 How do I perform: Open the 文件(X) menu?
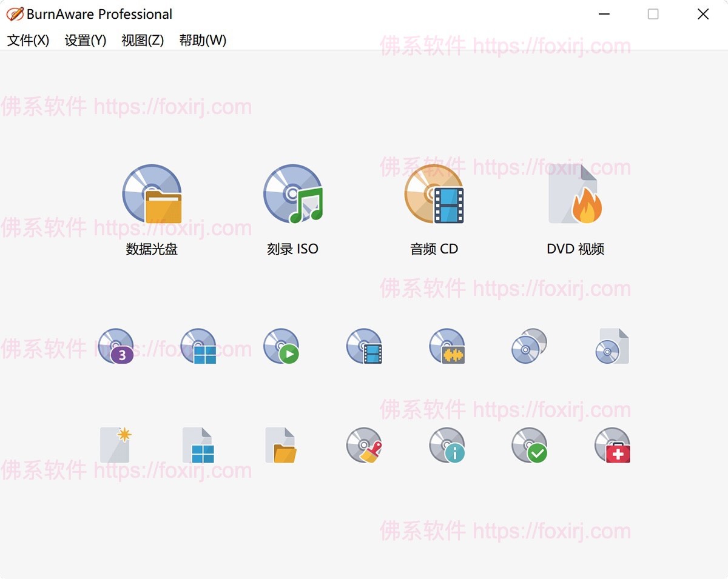tap(28, 40)
